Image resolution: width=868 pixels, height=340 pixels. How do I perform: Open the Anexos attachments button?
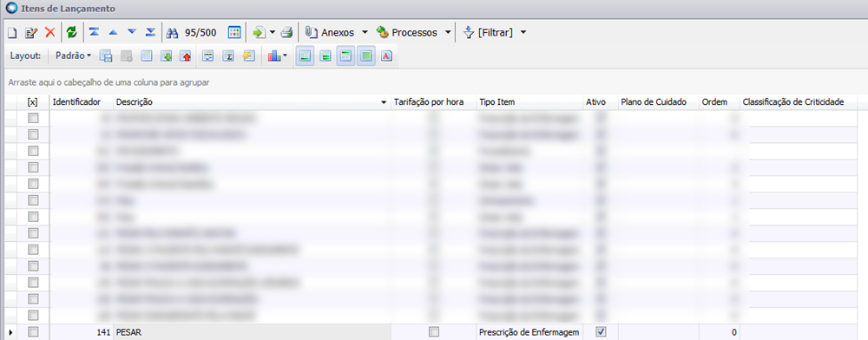coord(331,33)
